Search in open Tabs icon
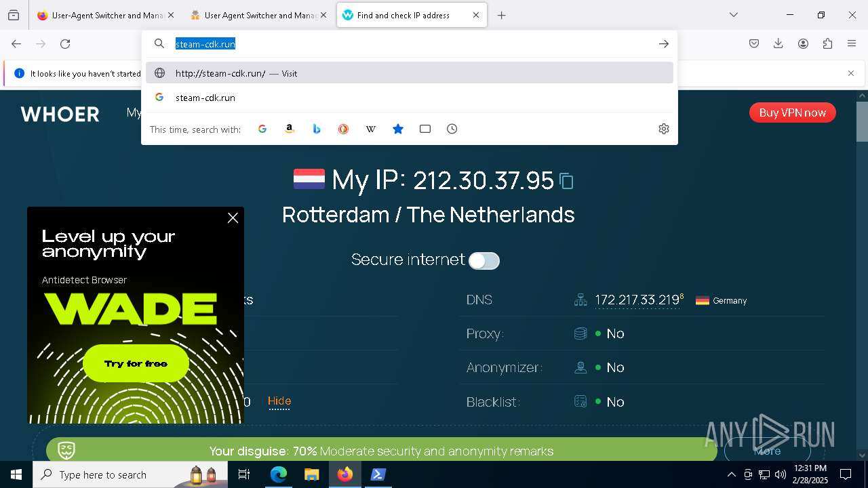 tap(425, 129)
